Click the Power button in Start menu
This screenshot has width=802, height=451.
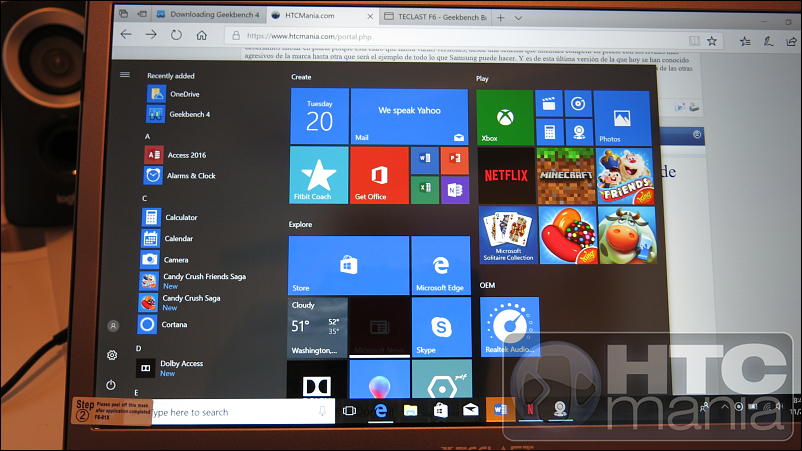click(x=110, y=385)
